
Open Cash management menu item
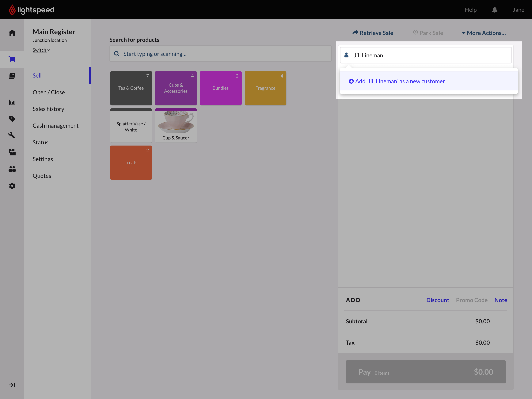pyautogui.click(x=55, y=126)
